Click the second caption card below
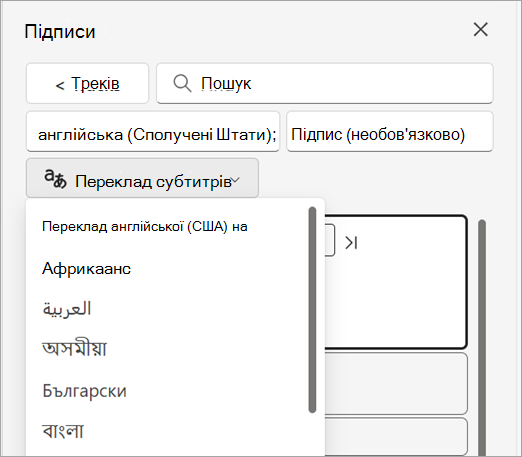This screenshot has width=522, height=457. click(x=396, y=384)
